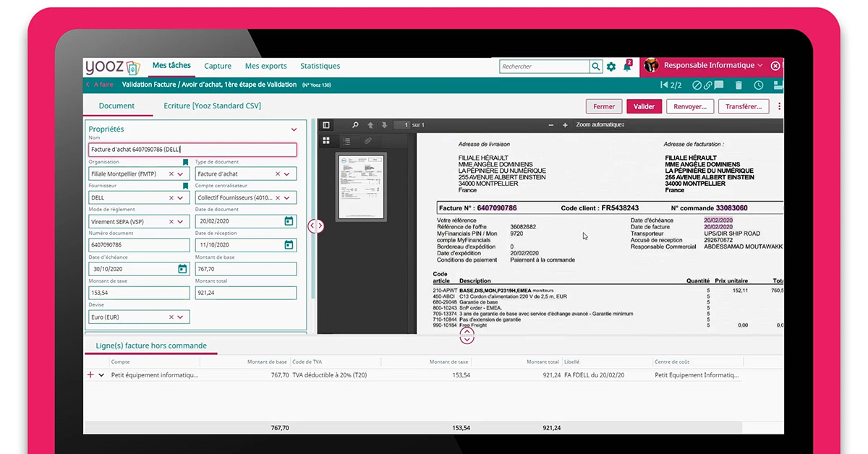Open the history clock icon
This screenshot has height=454, width=868.
[x=758, y=85]
